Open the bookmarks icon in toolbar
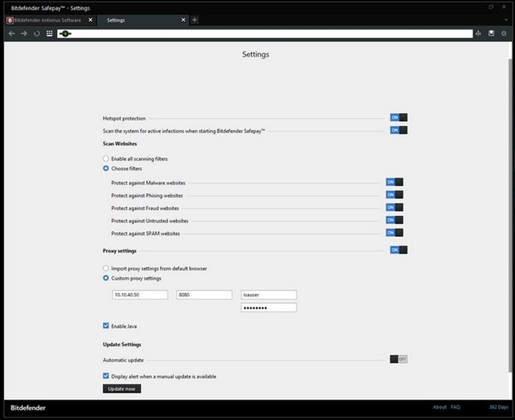Image resolution: width=515 pixels, height=420 pixels. [491, 33]
